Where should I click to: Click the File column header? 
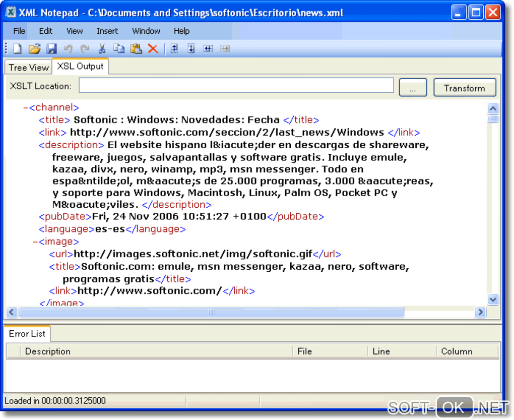[x=331, y=351]
